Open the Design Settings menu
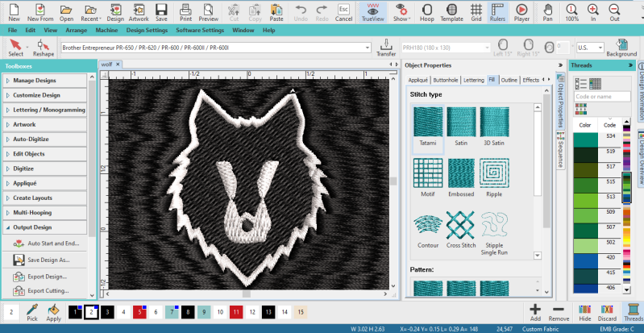The height and width of the screenshot is (333, 644). point(146,30)
